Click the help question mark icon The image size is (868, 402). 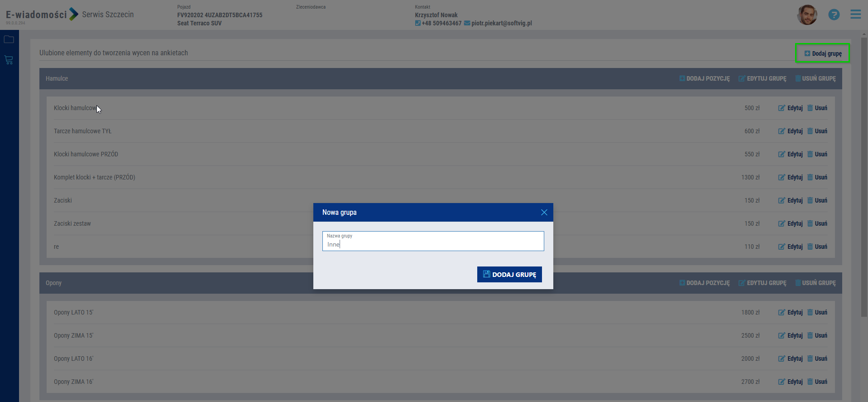834,15
